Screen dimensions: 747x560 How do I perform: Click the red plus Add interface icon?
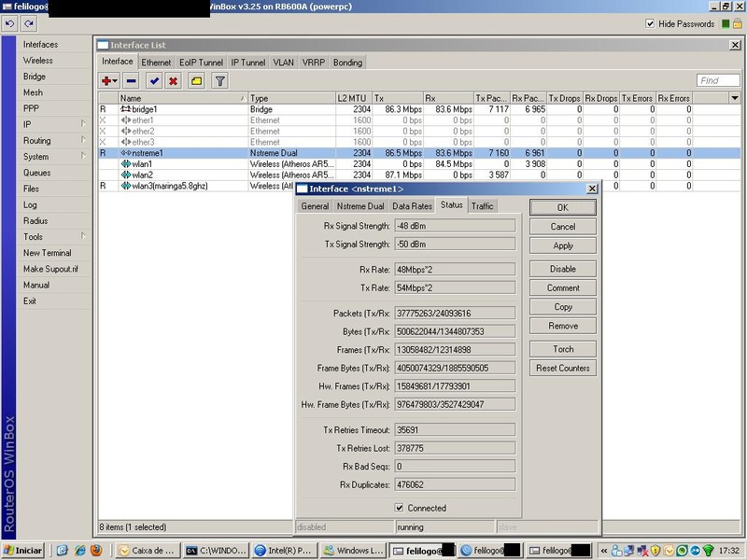coord(109,81)
